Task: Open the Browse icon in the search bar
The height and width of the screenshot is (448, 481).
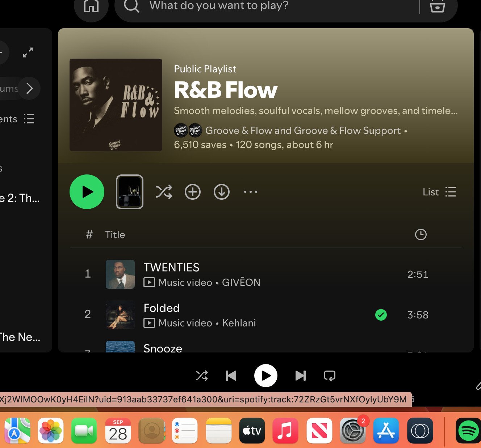Action: pos(437,6)
